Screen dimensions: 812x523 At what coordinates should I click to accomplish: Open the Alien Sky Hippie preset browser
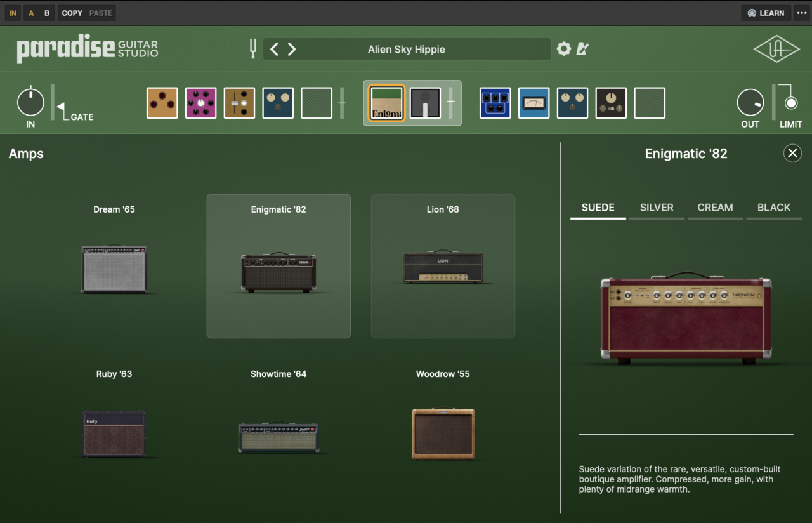pos(407,49)
